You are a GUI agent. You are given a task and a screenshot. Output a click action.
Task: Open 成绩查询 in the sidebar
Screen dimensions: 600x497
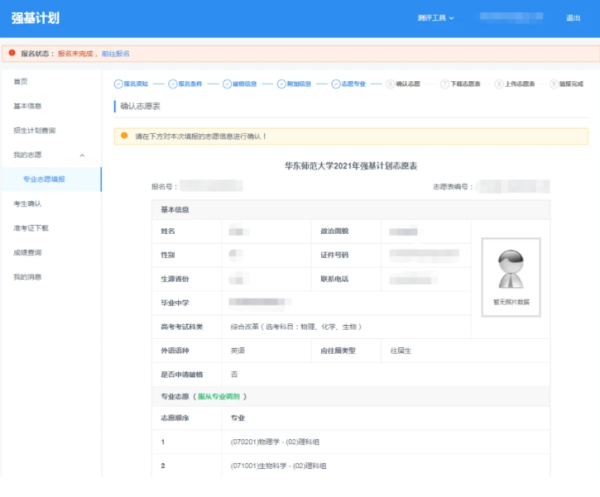pos(28,253)
